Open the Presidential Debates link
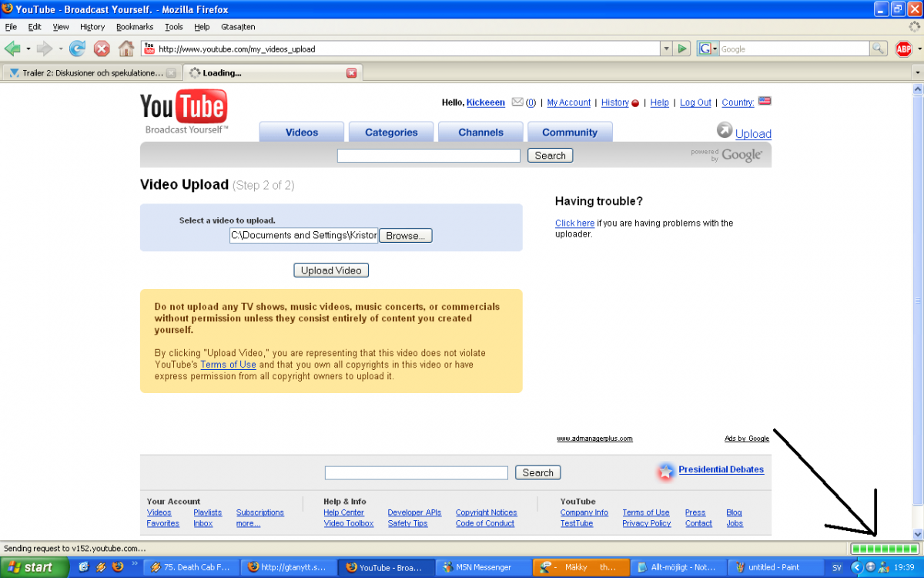Image resolution: width=924 pixels, height=578 pixels. point(721,469)
